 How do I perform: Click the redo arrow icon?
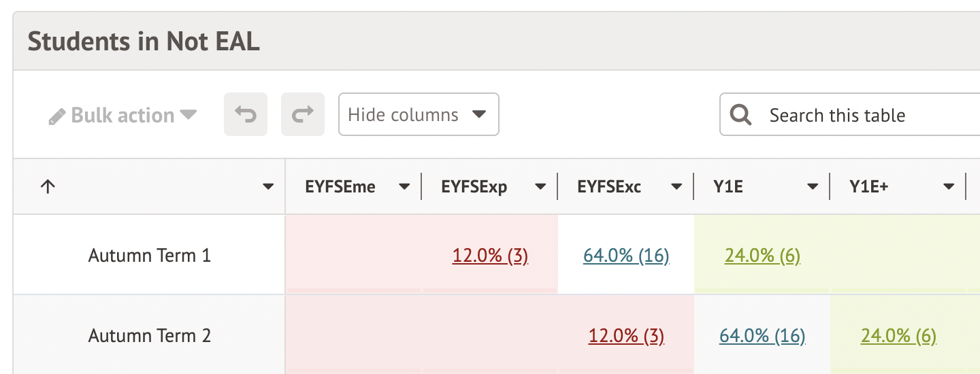pos(302,114)
